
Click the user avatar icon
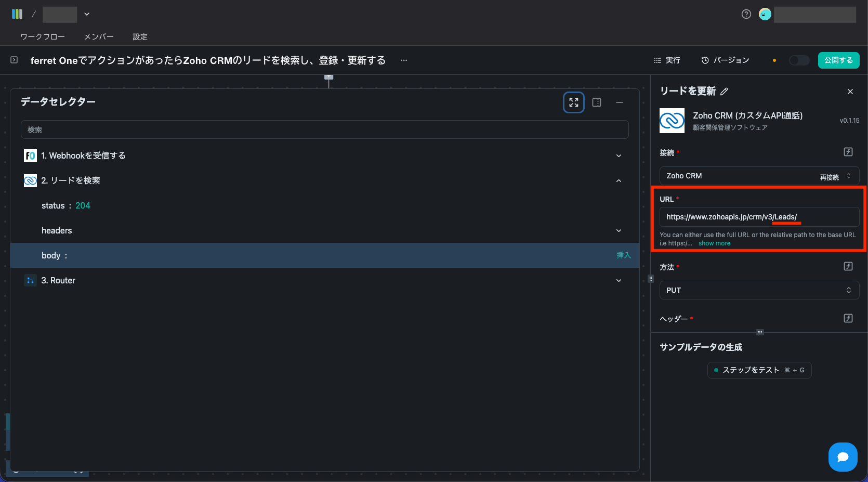(x=765, y=14)
